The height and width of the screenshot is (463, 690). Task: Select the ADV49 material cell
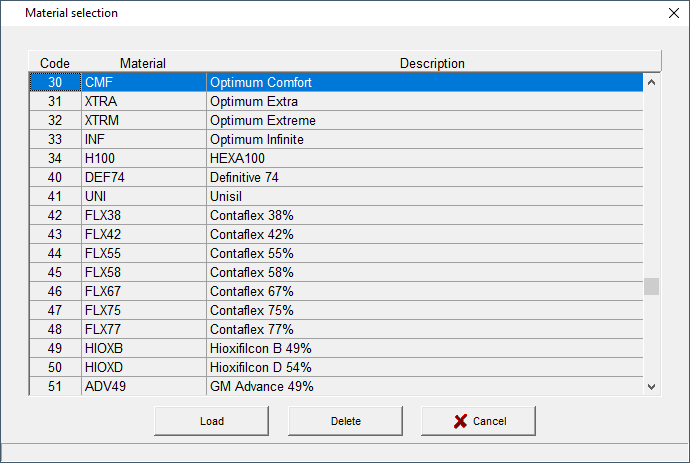(144, 386)
